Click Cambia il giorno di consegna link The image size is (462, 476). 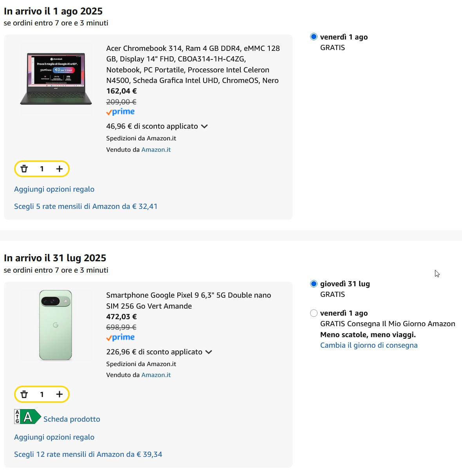coord(369,345)
